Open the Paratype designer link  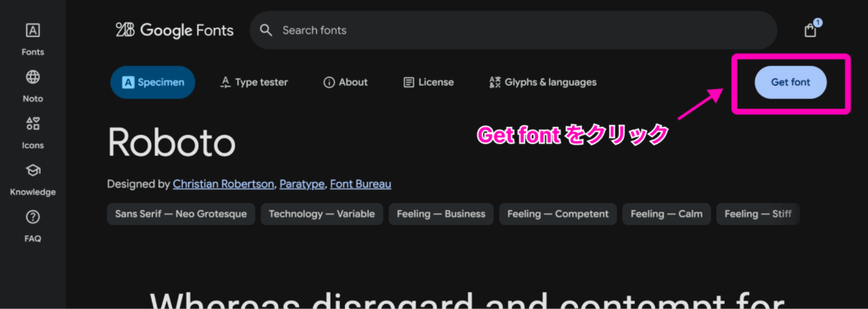tap(303, 184)
